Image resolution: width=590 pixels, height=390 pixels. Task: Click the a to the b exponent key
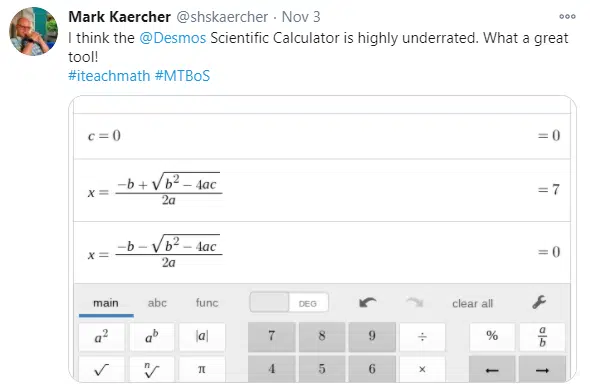click(x=152, y=337)
